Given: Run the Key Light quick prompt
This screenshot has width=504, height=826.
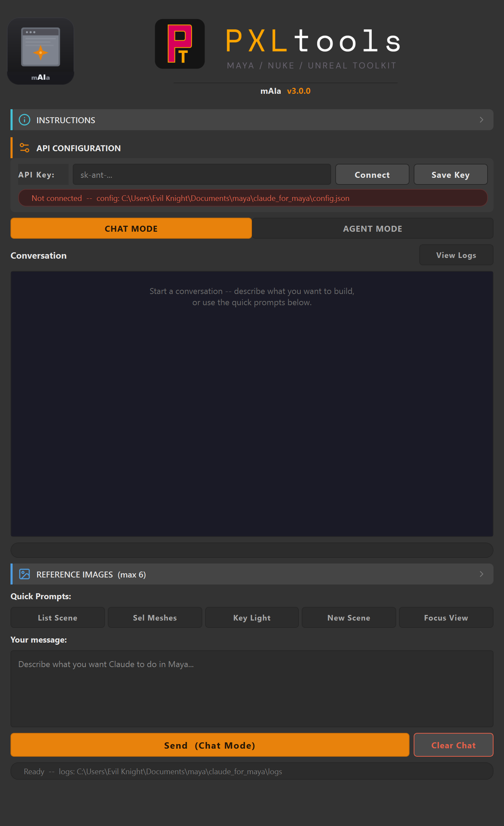Looking at the screenshot, I should click(x=252, y=617).
